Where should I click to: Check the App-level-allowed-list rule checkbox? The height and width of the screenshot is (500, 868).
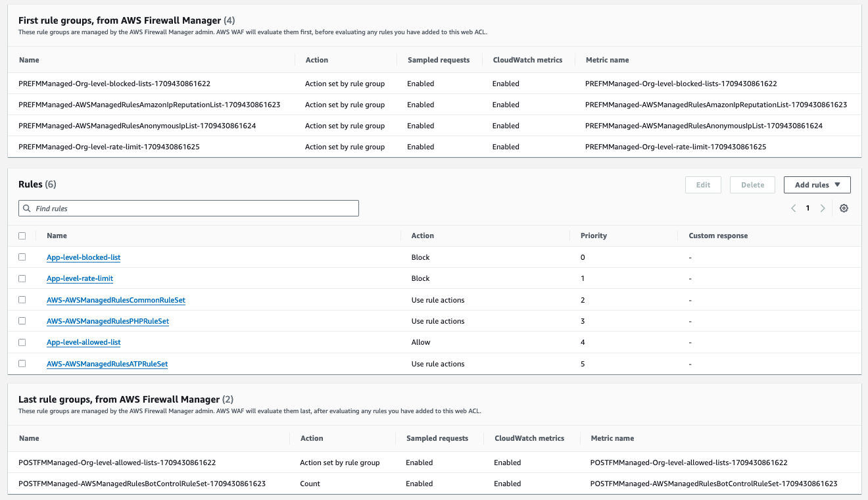22,342
